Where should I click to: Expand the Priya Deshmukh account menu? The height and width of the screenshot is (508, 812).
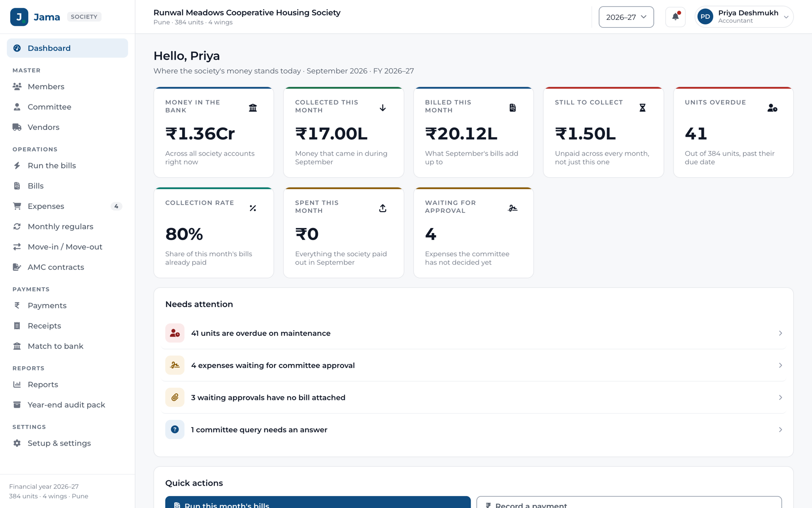(x=744, y=17)
